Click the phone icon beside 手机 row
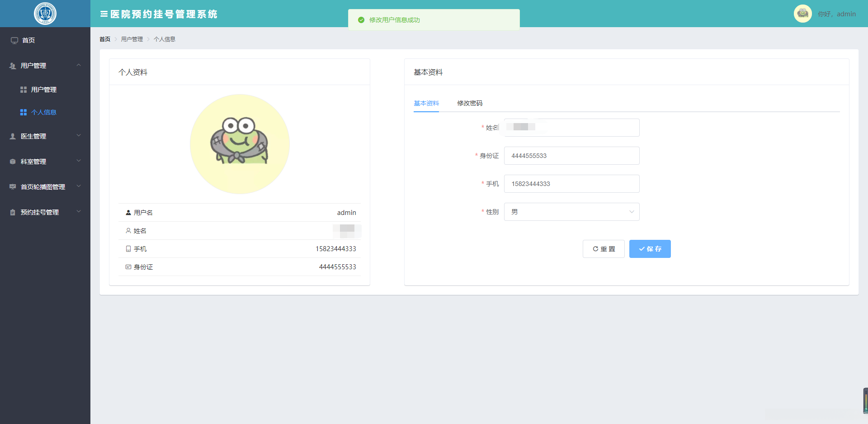The height and width of the screenshot is (424, 868). click(x=128, y=249)
